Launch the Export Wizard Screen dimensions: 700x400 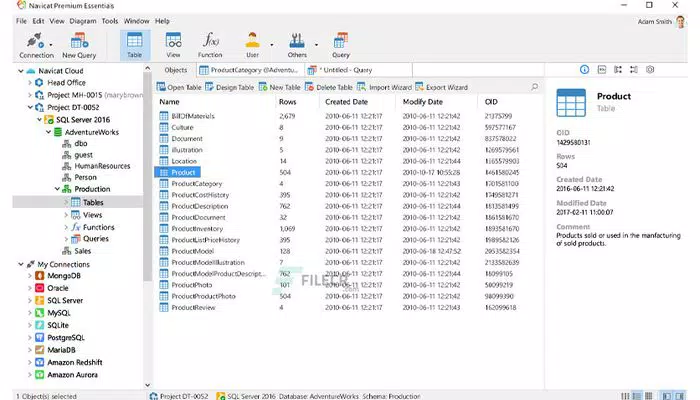click(x=442, y=87)
